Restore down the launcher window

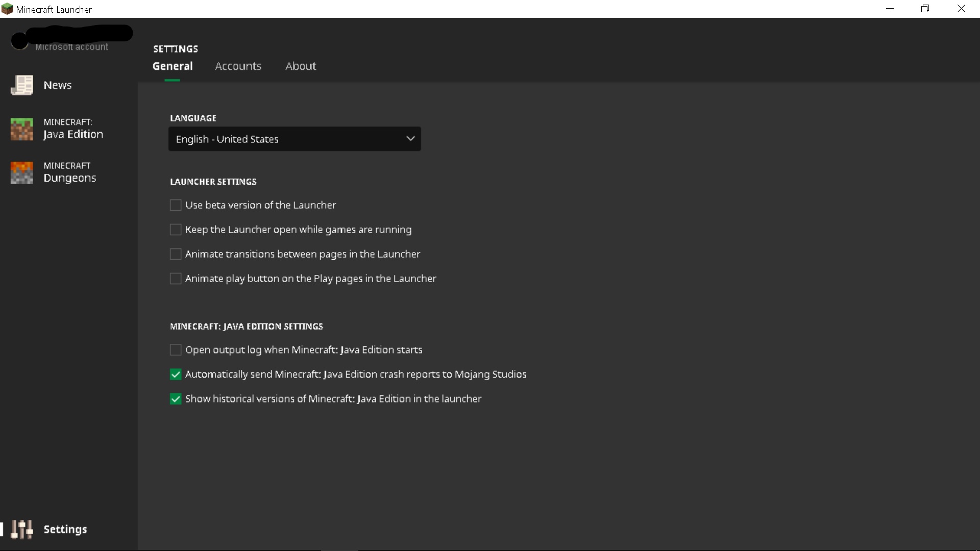tap(925, 9)
